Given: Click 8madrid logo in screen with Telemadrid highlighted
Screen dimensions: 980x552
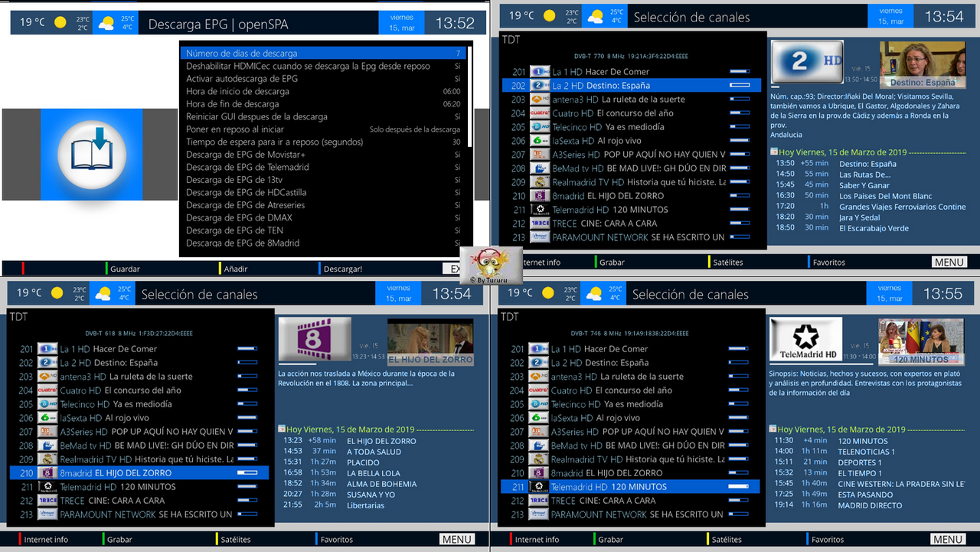Looking at the screenshot, I should pyautogui.click(x=540, y=473).
